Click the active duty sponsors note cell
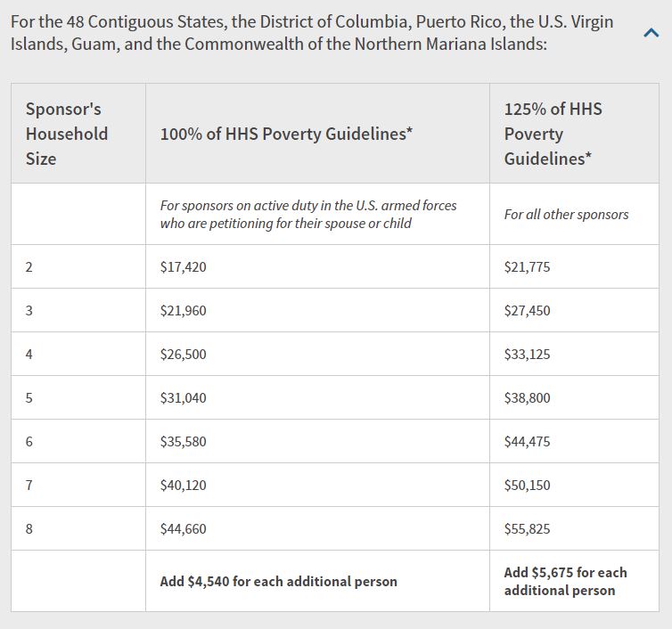The height and width of the screenshot is (629, 672). tap(317, 214)
